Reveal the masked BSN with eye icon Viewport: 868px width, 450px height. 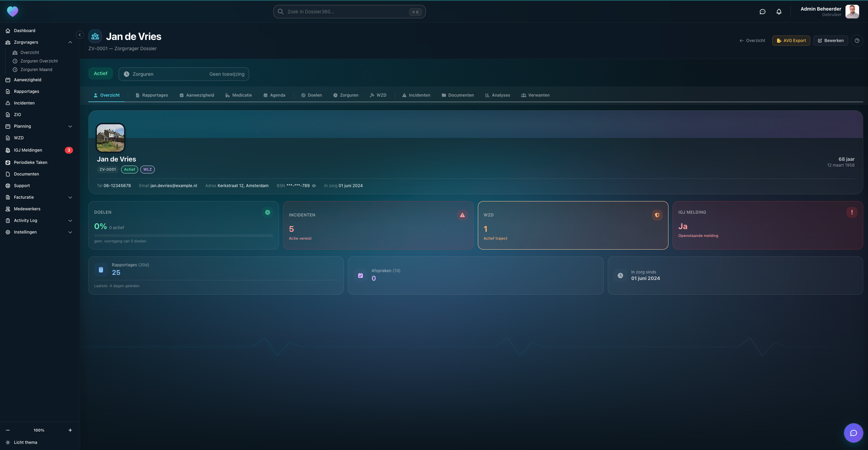[314, 186]
